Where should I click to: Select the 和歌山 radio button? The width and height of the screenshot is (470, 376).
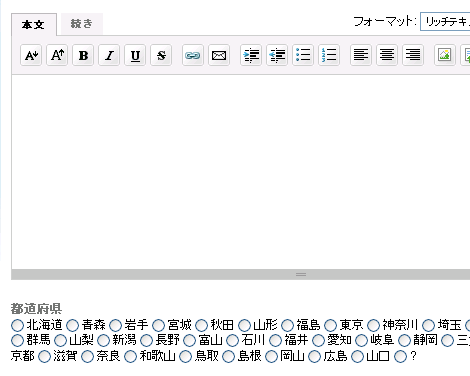click(x=130, y=357)
